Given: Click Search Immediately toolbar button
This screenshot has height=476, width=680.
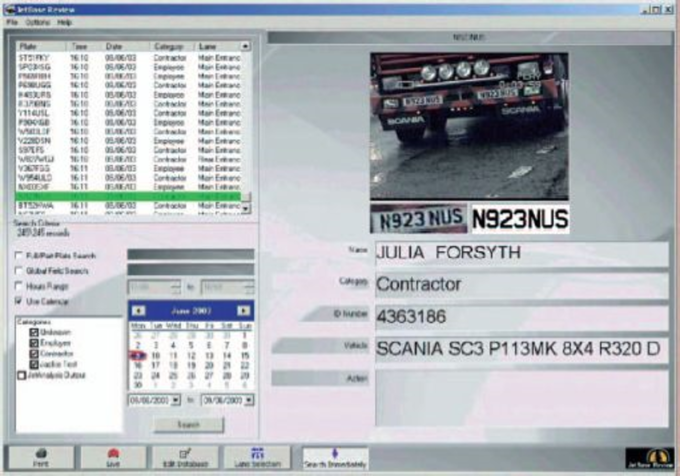Looking at the screenshot, I should tap(335, 459).
